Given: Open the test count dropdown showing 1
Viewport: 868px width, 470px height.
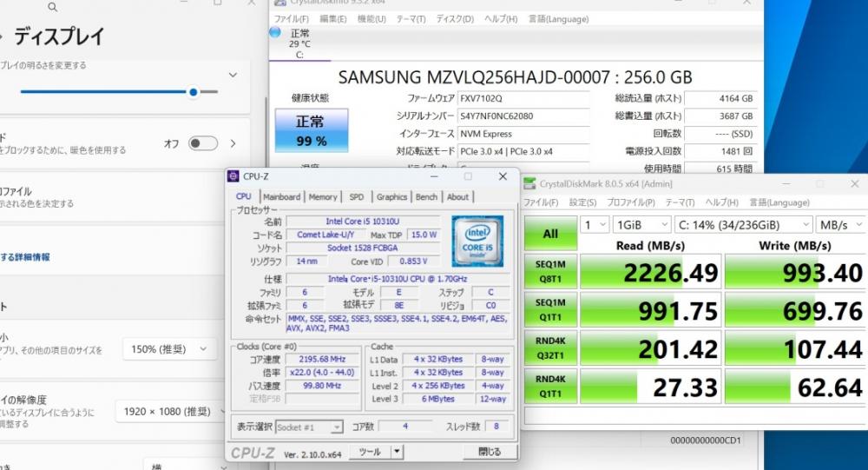Looking at the screenshot, I should [595, 225].
